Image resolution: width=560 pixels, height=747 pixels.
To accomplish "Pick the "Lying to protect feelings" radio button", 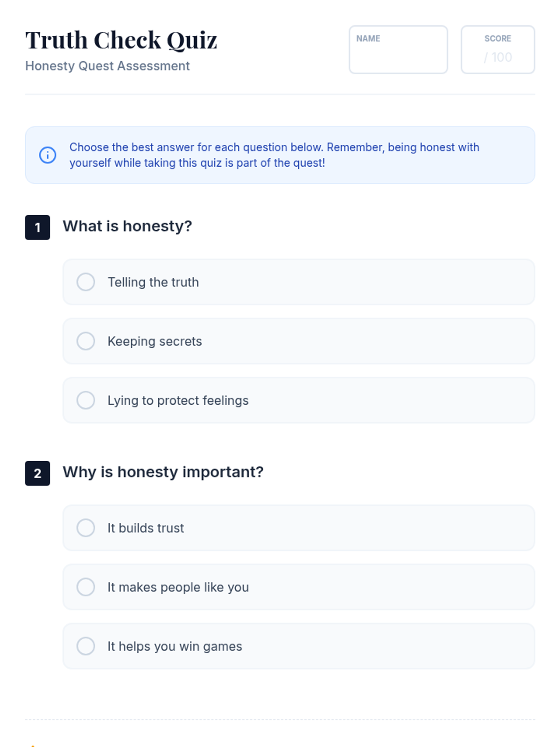I will pos(86,400).
